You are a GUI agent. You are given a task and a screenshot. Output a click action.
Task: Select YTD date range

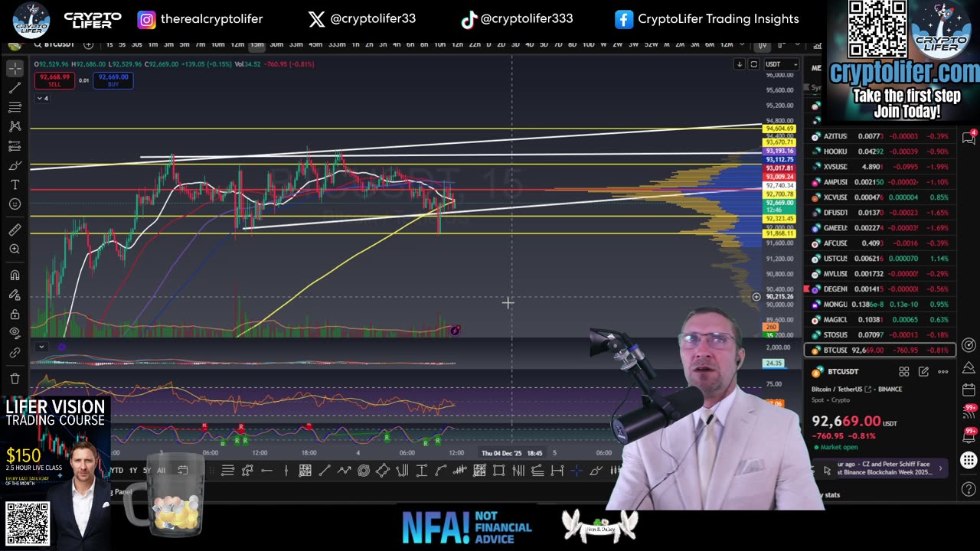[115, 470]
